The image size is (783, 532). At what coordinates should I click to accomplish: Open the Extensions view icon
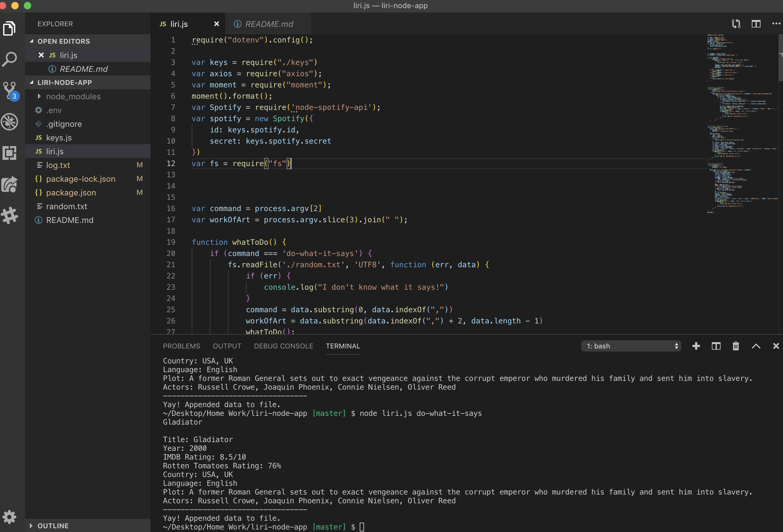9,153
